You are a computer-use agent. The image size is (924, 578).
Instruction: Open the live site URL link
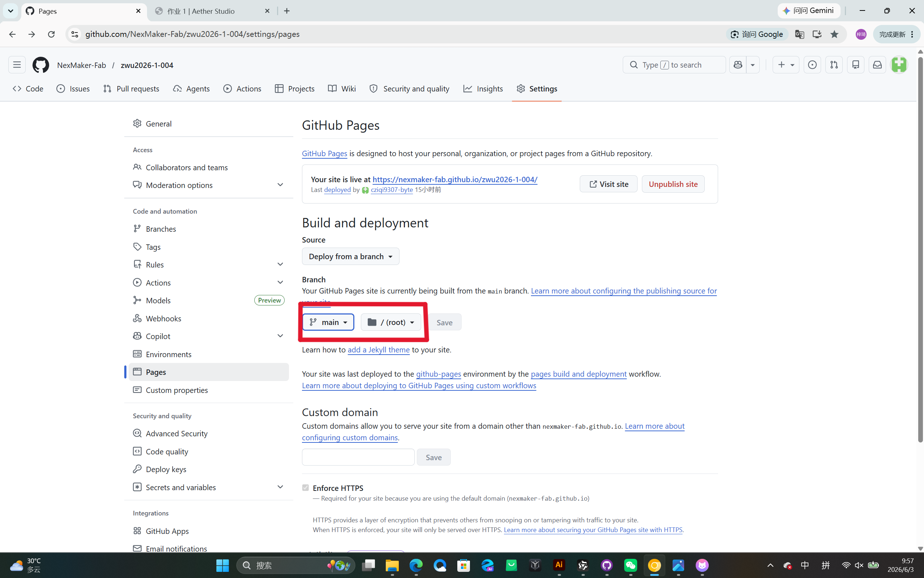(x=454, y=179)
